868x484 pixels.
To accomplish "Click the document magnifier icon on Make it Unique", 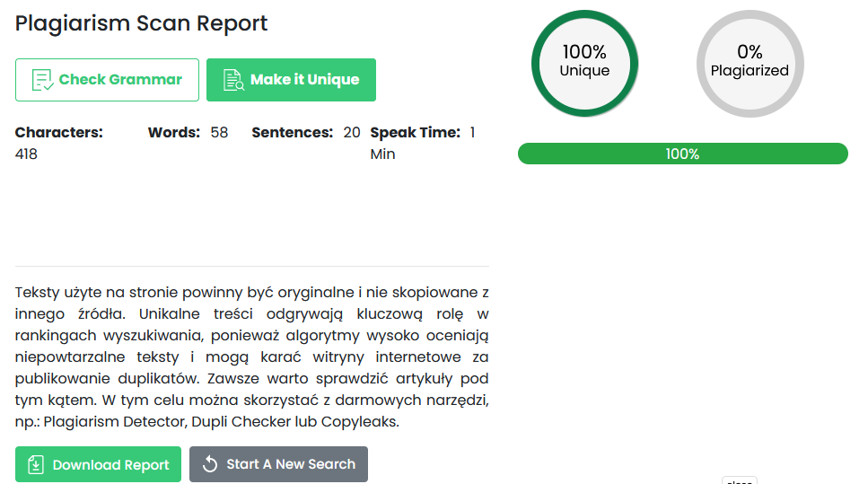I will tap(233, 80).
